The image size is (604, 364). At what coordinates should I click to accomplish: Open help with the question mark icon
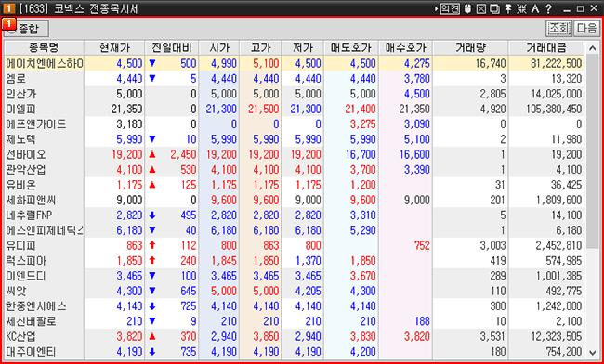tap(548, 8)
